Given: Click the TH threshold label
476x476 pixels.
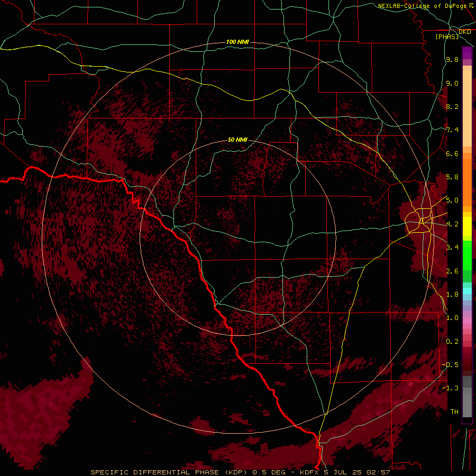Looking at the screenshot, I should coord(454,412).
